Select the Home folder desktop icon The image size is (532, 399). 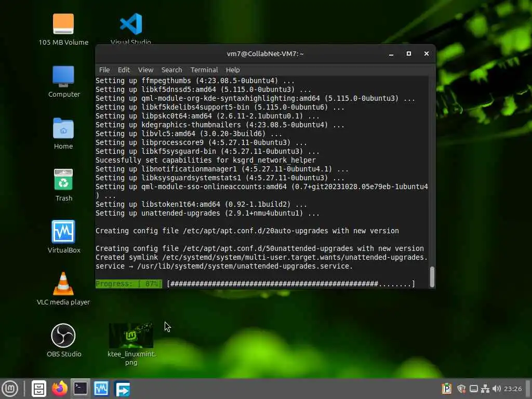coord(63,134)
